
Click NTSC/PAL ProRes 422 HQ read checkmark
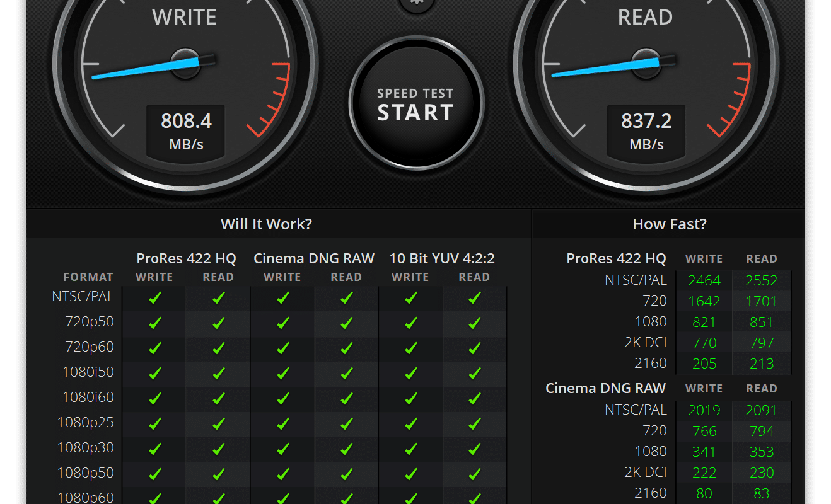pyautogui.click(x=219, y=298)
